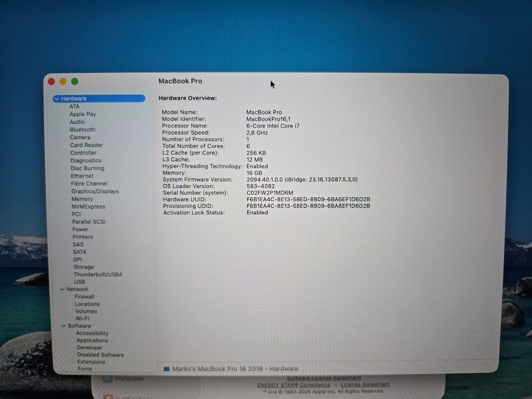532x399 pixels.
Task: Select Hardware in the sidebar
Action: (x=99, y=99)
